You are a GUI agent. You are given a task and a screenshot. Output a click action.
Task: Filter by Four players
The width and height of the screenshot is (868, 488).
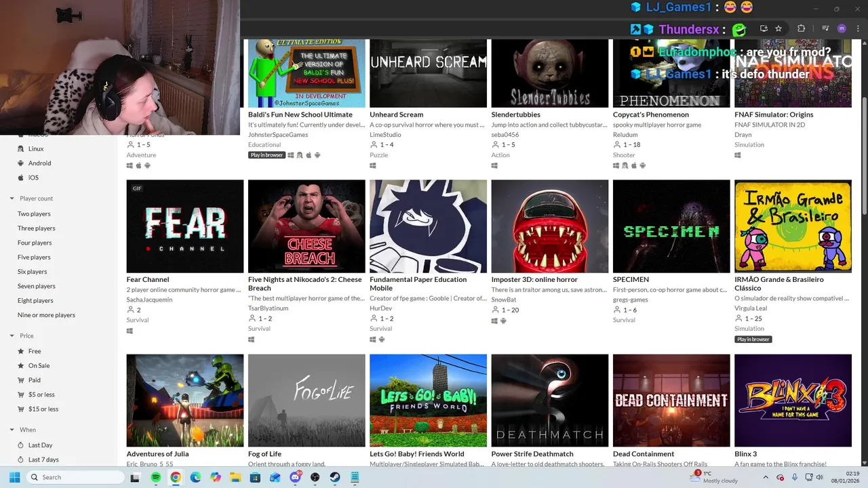[35, 243]
